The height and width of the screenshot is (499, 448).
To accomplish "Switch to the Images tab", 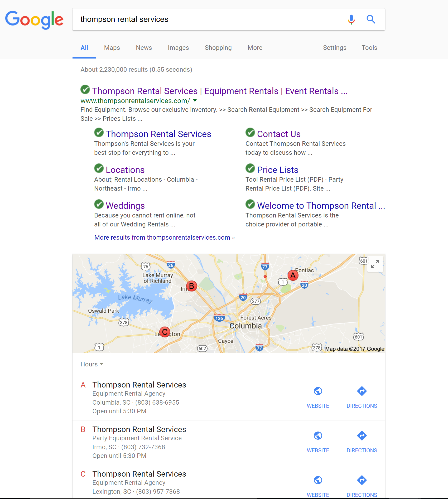I will (x=178, y=48).
